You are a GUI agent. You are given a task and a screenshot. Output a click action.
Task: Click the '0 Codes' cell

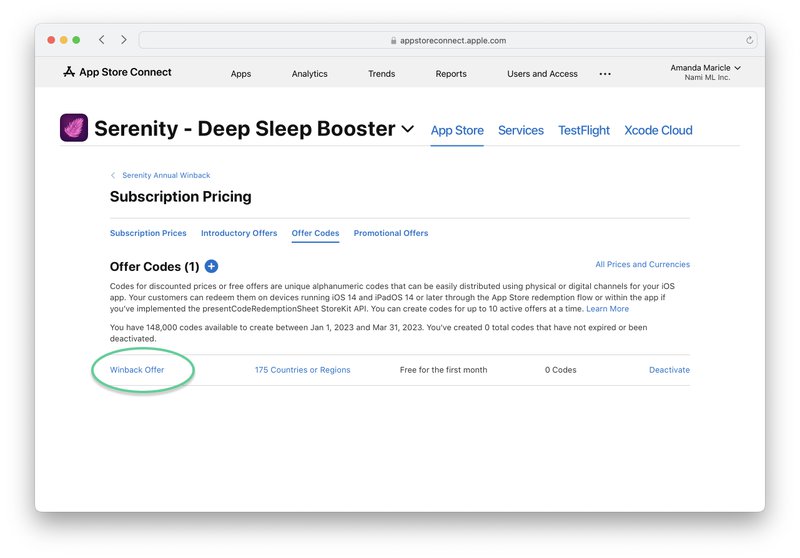tap(560, 370)
